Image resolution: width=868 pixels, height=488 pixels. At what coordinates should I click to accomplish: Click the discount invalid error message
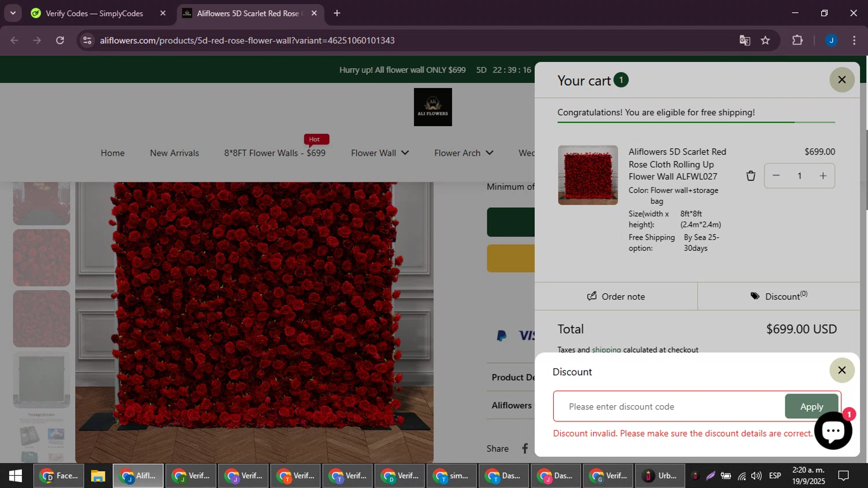coord(682,434)
